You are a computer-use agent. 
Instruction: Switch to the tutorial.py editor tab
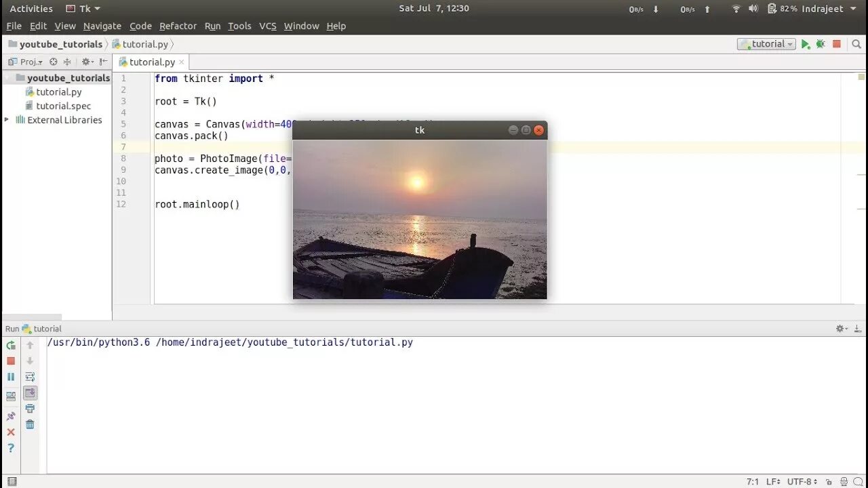coord(152,62)
